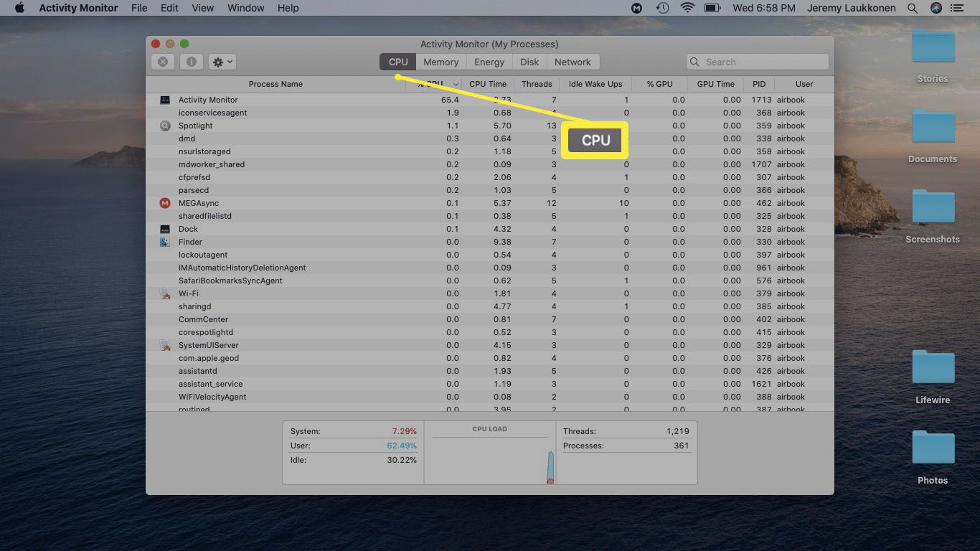
Task: Open the gear action dropdown menu
Action: click(222, 62)
